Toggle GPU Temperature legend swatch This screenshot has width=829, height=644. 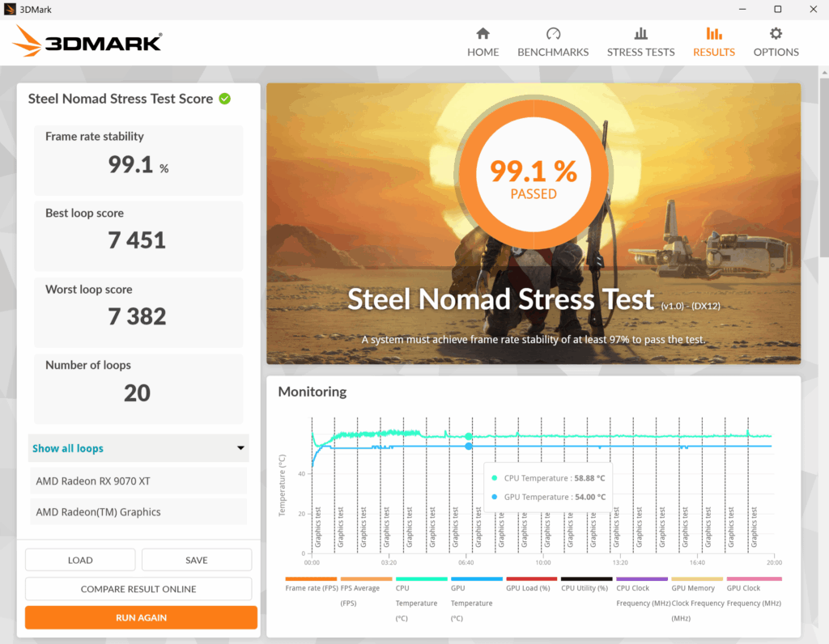click(x=476, y=579)
